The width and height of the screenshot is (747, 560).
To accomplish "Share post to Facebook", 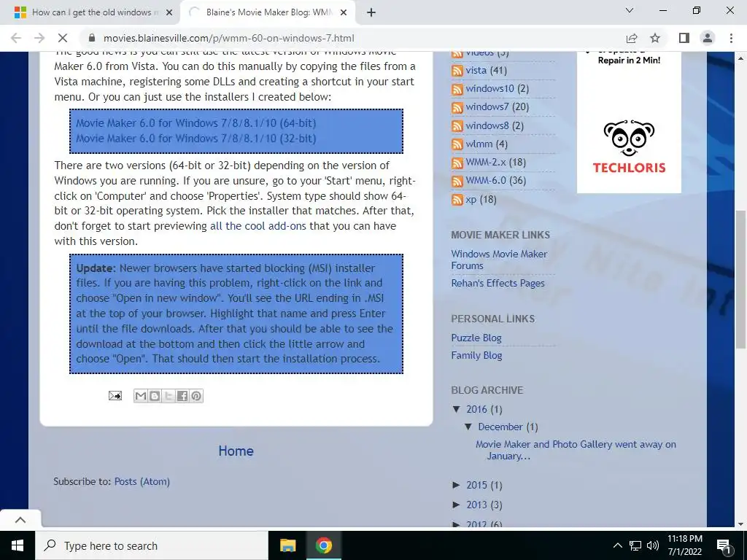I will pyautogui.click(x=182, y=396).
